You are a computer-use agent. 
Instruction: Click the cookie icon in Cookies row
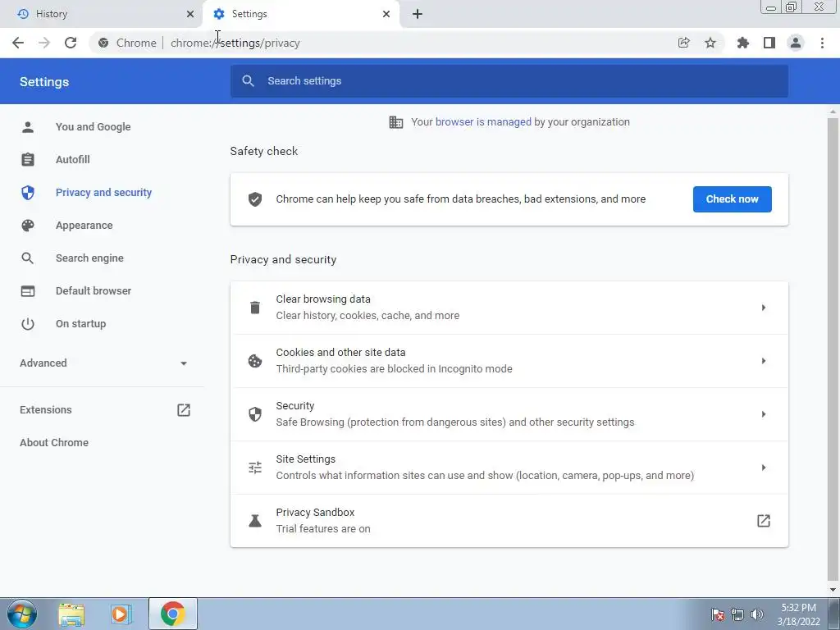[255, 361]
